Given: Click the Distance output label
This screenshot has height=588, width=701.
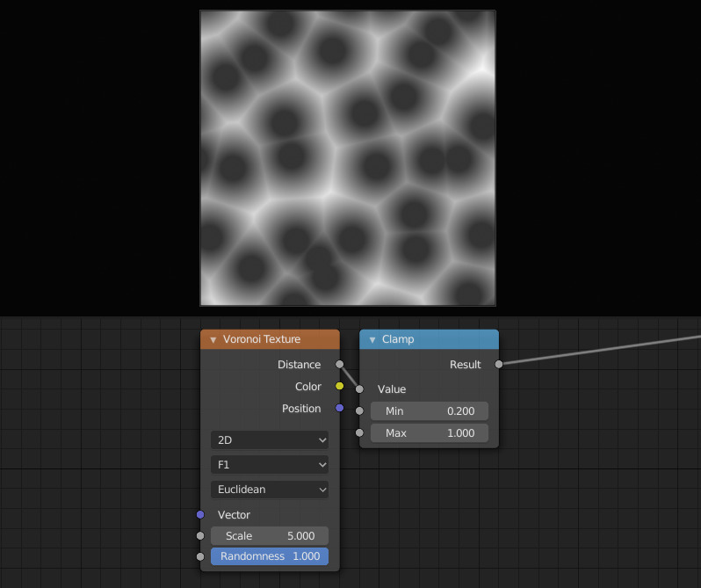Looking at the screenshot, I should click(299, 365).
